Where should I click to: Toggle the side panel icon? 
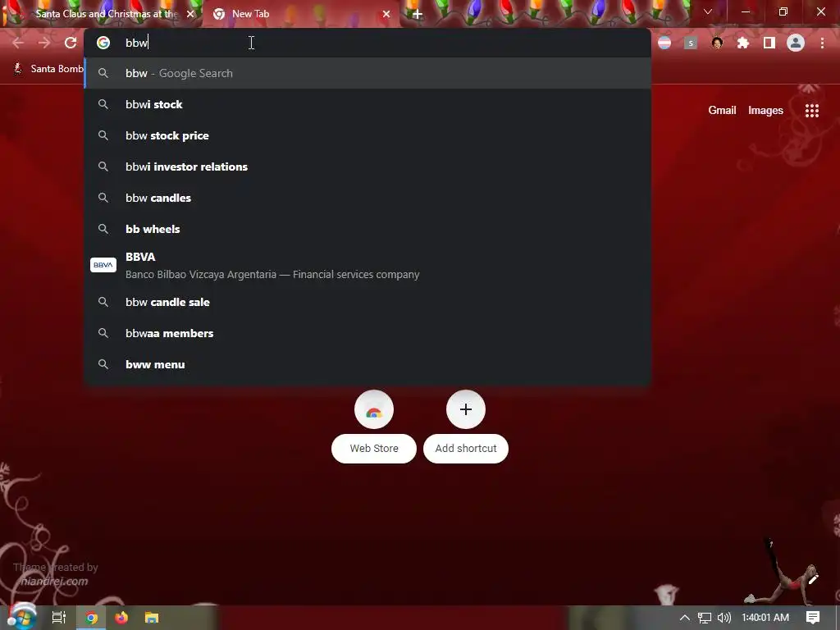[x=769, y=43]
